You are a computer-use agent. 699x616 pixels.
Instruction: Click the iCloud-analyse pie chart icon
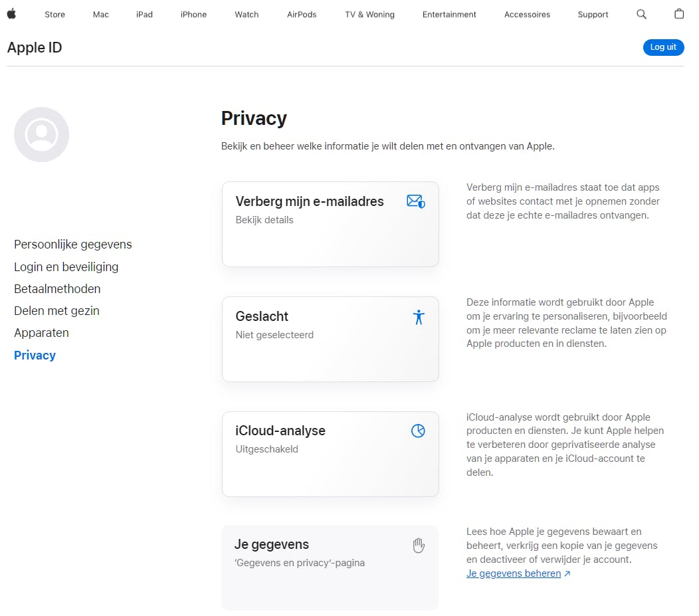[418, 431]
